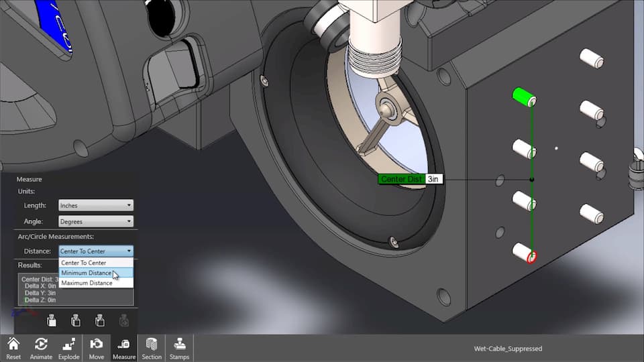Click the third measurement filter icon
644x362 pixels.
click(100, 320)
